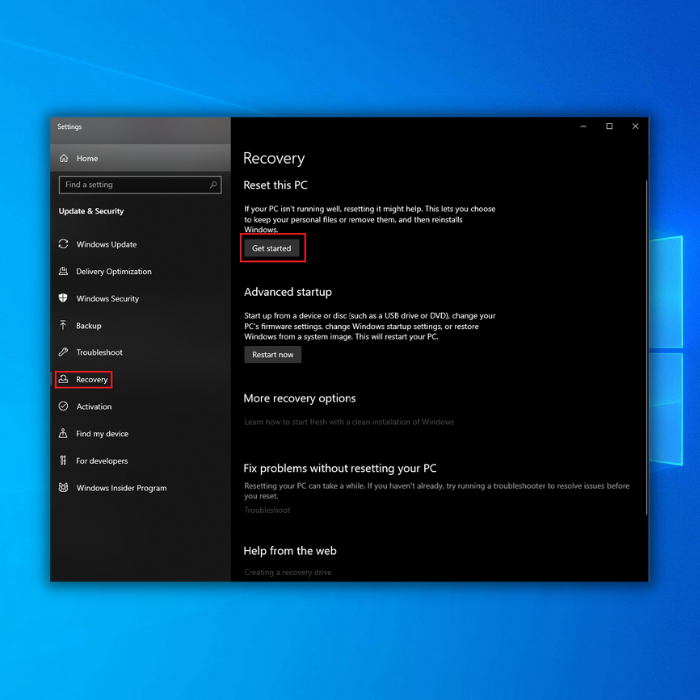Image resolution: width=700 pixels, height=700 pixels.
Task: Click the Windows Update sync icon
Action: click(x=63, y=244)
